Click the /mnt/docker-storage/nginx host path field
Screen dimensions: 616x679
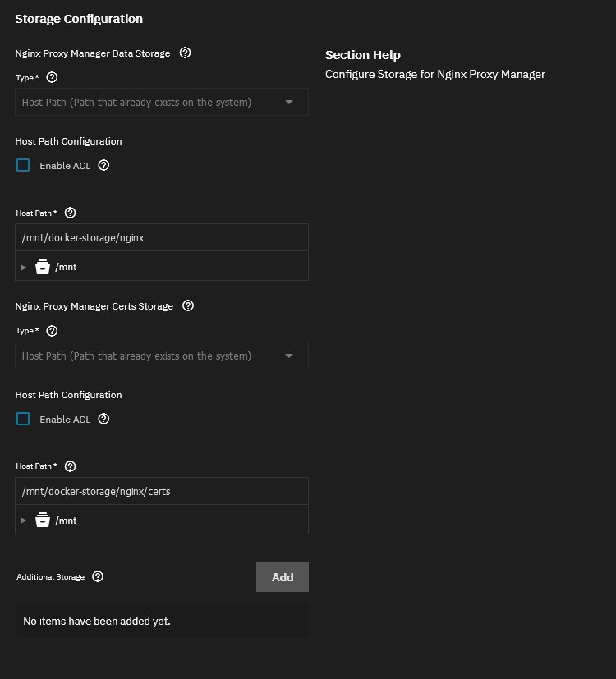pos(161,238)
